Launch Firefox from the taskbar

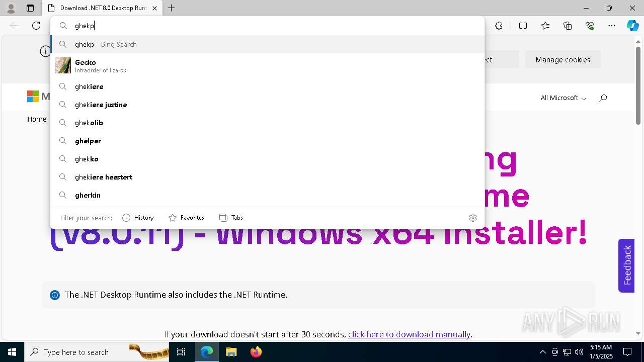point(256,352)
